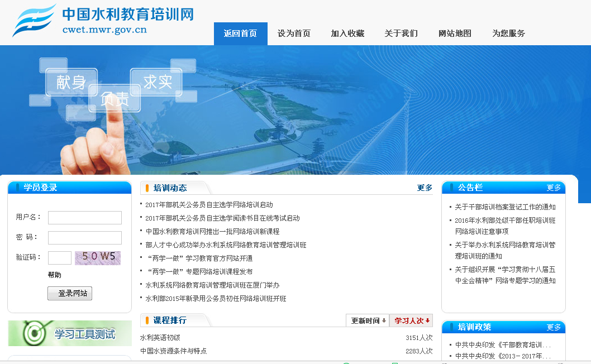
Task: Go to 网站地图 page
Action: click(455, 33)
